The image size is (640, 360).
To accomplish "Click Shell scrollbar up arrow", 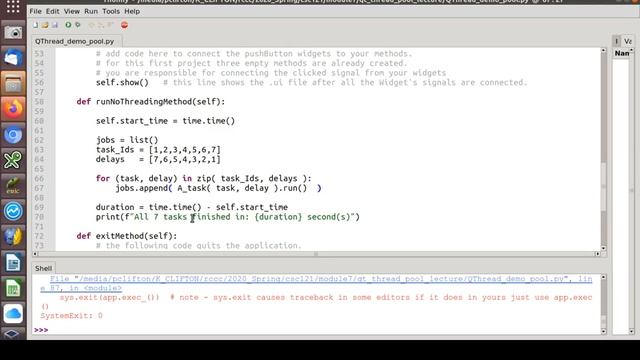I will [x=603, y=278].
